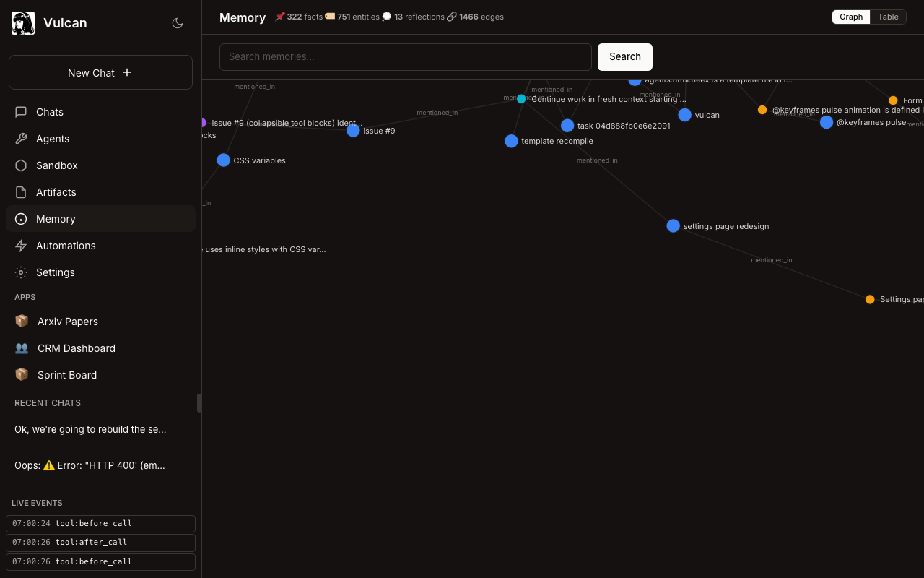Screen dimensions: 924x578
Task: Start a New Chat
Action: coord(100,72)
